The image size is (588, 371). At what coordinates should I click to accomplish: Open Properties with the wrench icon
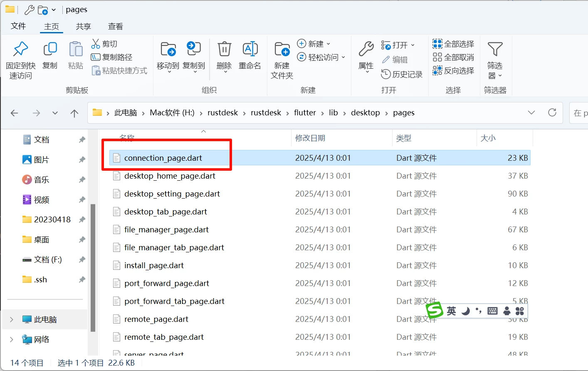tap(366, 50)
